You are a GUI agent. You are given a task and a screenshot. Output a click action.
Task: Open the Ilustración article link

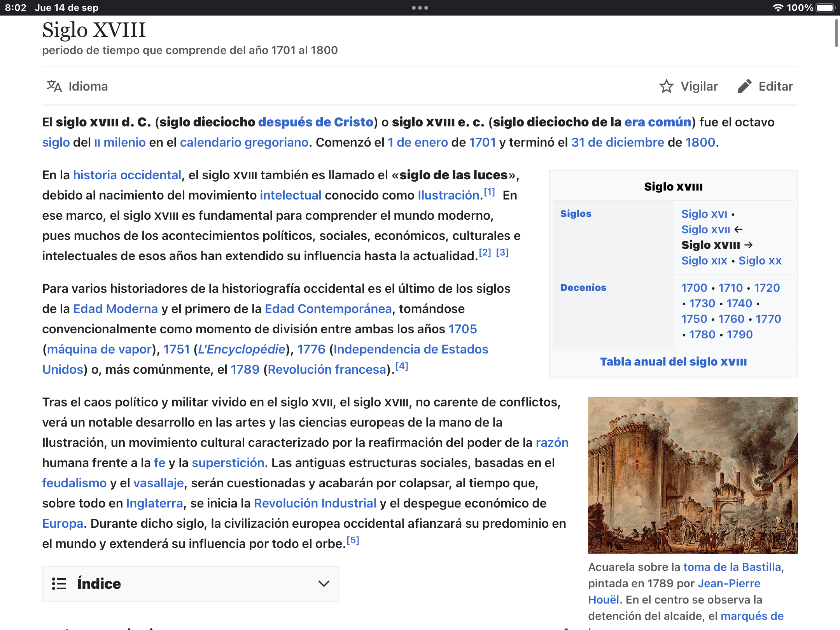pos(448,195)
